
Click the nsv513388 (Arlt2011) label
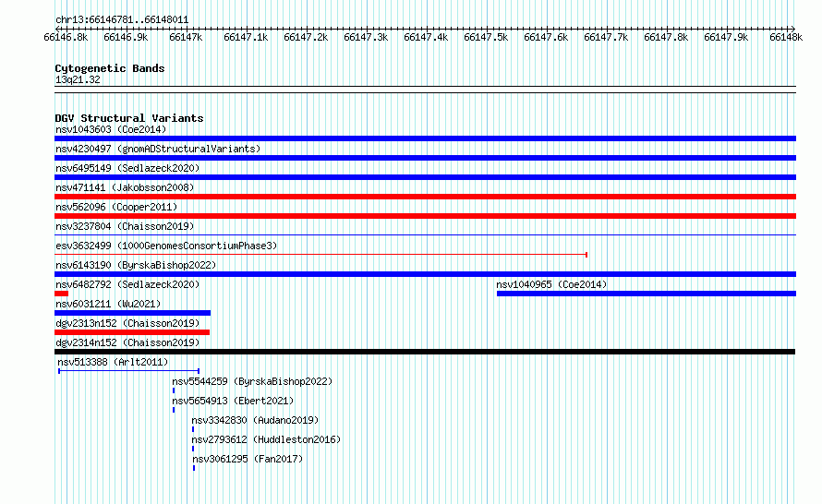(113, 362)
